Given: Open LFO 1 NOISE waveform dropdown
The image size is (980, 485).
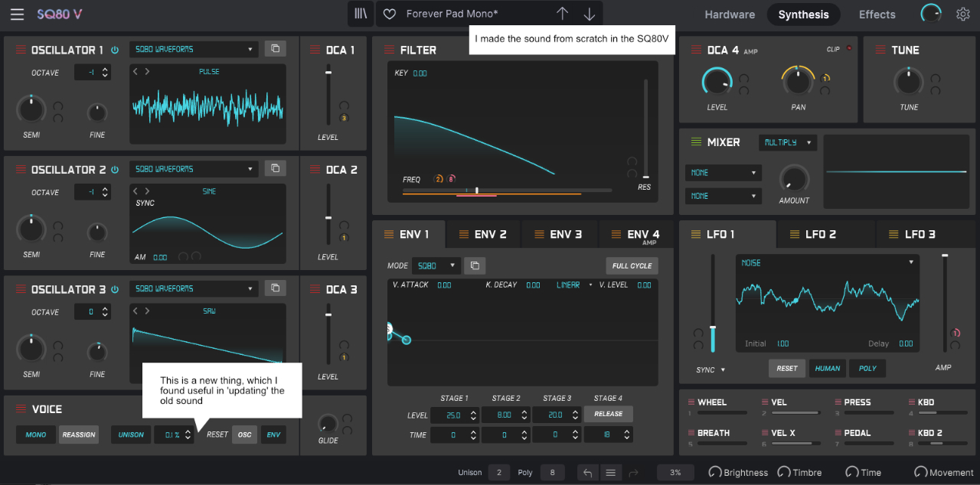Looking at the screenshot, I should click(x=827, y=262).
